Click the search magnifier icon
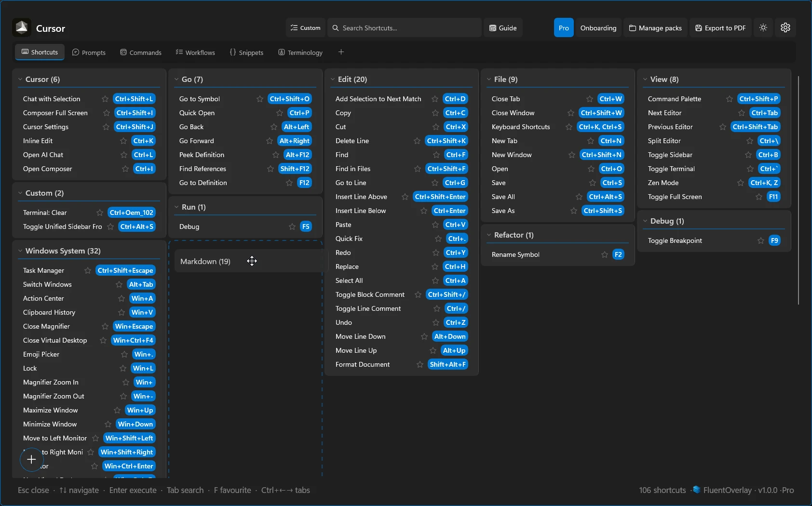Screen dimensions: 812x506 click(335, 28)
